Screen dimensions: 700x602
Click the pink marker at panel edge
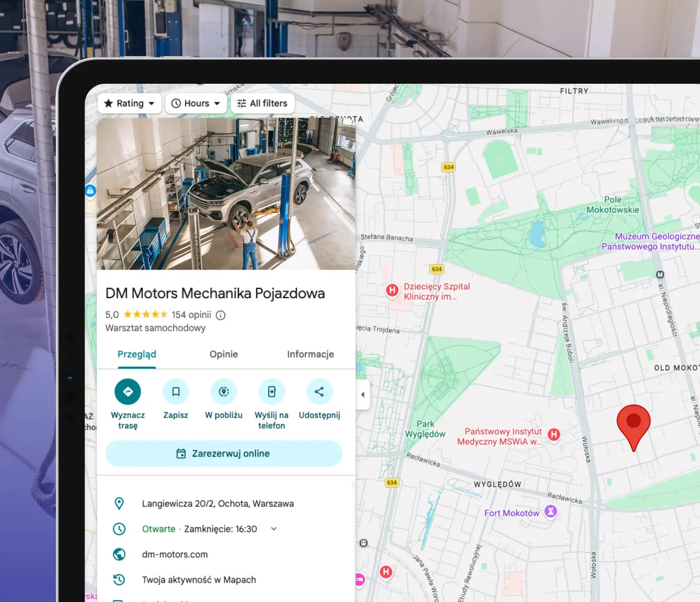click(359, 579)
